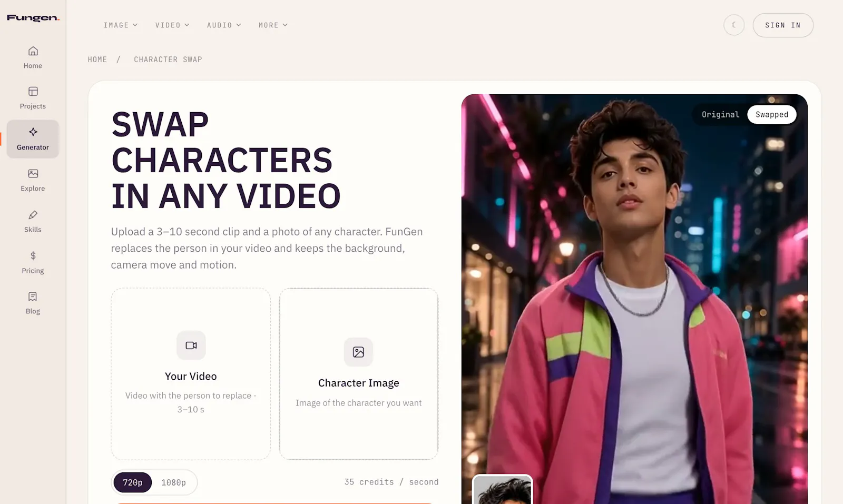Select 1080p resolution
This screenshot has height=504, width=843.
pos(174,482)
